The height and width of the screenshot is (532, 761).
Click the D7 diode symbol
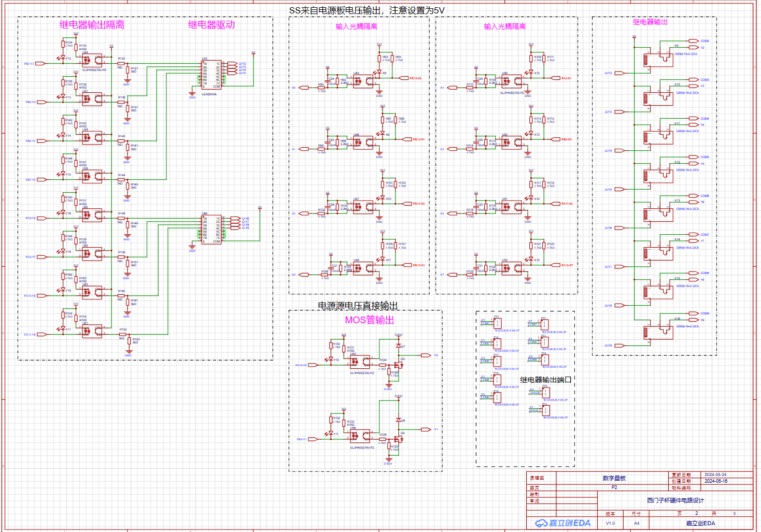[x=398, y=346]
